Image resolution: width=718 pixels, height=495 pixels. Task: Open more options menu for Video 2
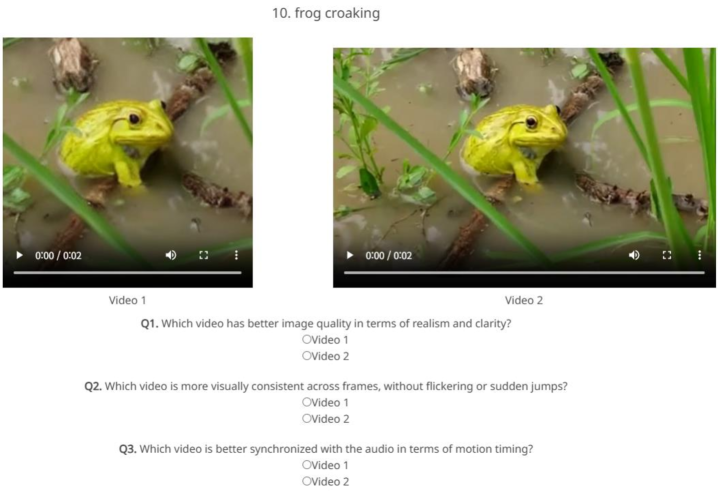[x=699, y=255]
